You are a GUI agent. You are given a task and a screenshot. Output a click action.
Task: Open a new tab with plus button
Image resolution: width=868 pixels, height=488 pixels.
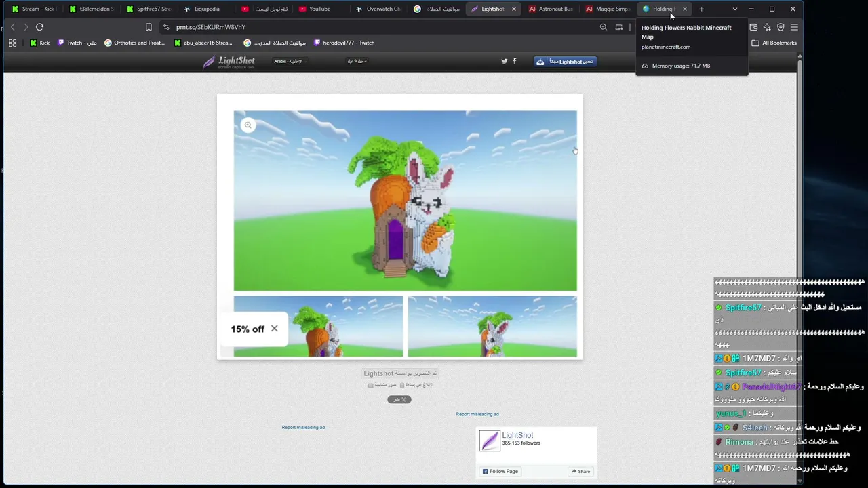click(x=702, y=9)
